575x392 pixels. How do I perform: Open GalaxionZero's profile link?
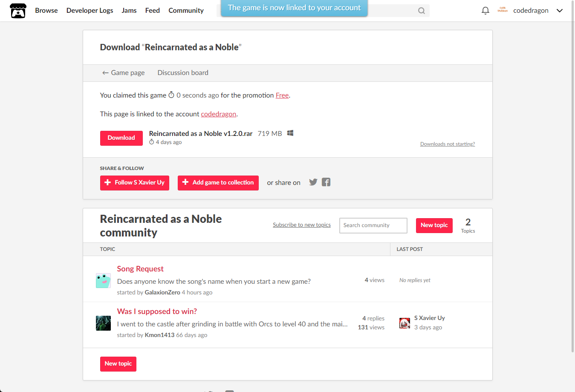click(162, 293)
